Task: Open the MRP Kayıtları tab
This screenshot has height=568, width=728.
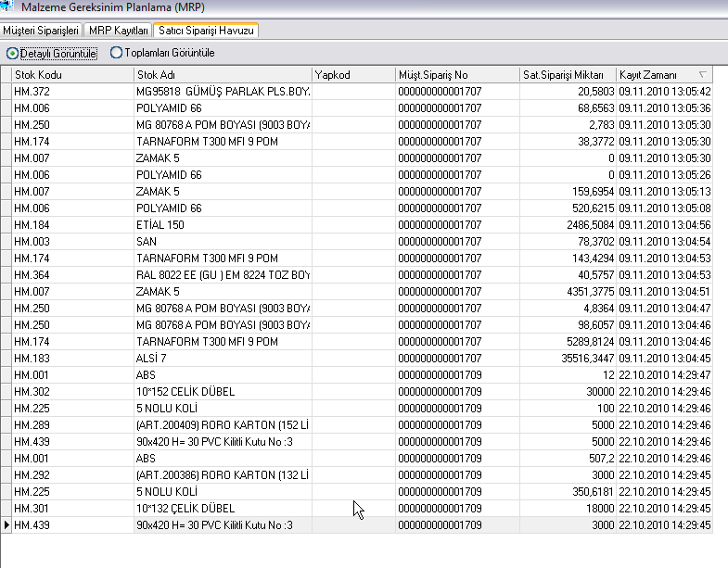Action: (119, 31)
